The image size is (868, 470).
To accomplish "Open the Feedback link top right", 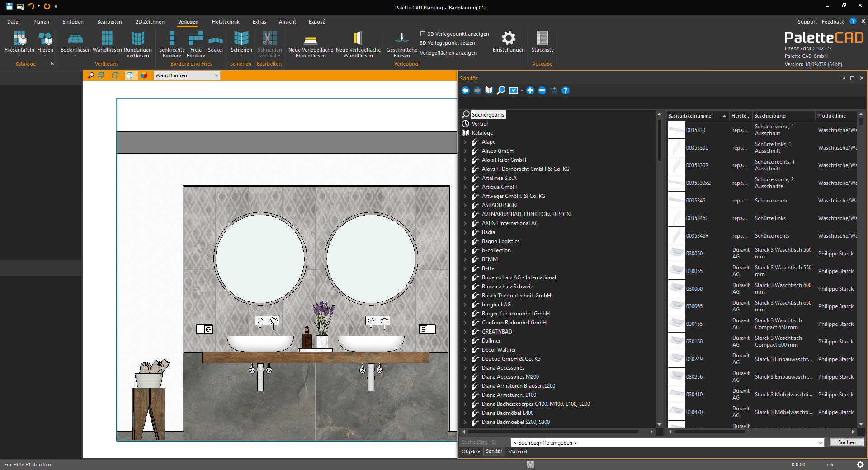I will coord(832,21).
